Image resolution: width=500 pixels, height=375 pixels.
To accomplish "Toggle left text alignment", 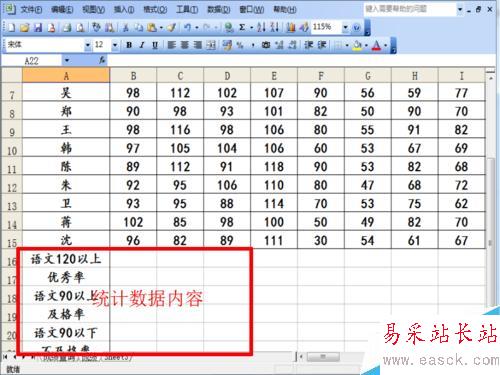I will click(172, 45).
